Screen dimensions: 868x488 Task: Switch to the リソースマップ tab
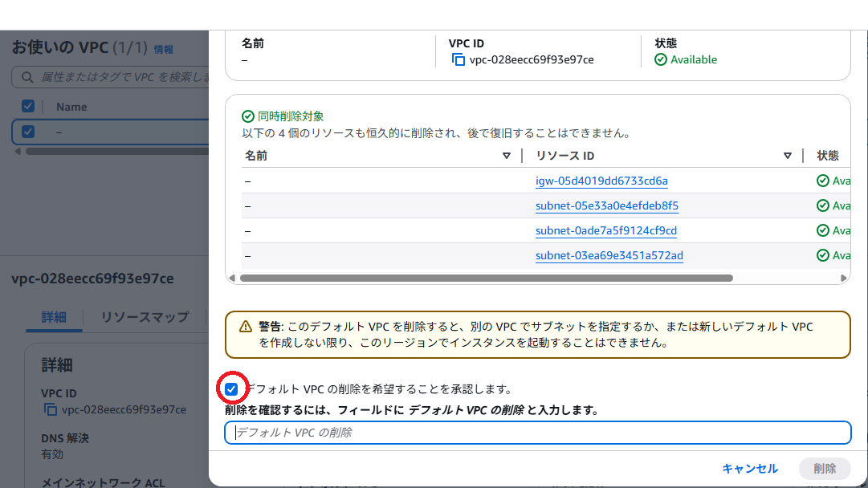click(x=145, y=317)
